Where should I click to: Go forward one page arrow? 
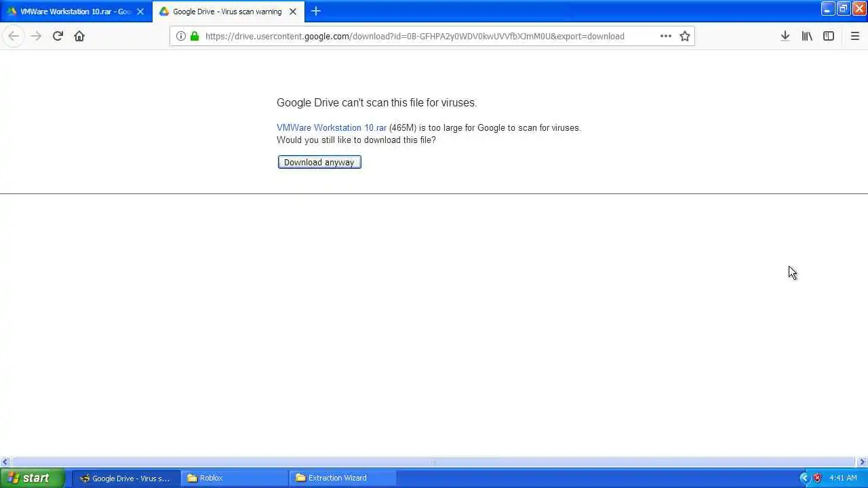[36, 36]
